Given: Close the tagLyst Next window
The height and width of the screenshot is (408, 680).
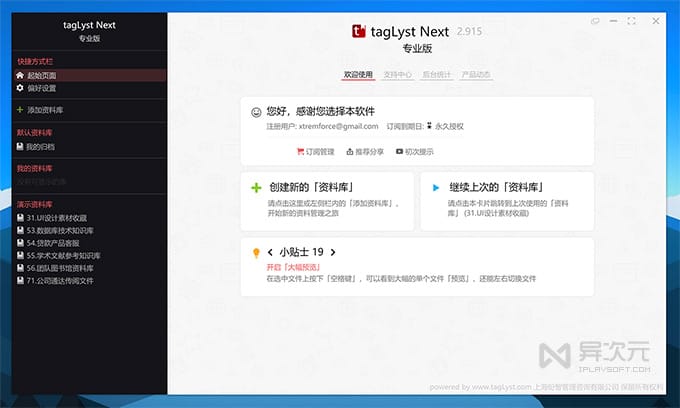Looking at the screenshot, I should click(x=656, y=21).
